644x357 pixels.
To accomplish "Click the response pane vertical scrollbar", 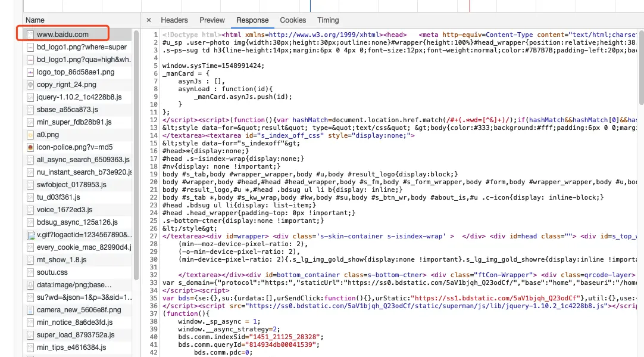I will click(x=641, y=67).
